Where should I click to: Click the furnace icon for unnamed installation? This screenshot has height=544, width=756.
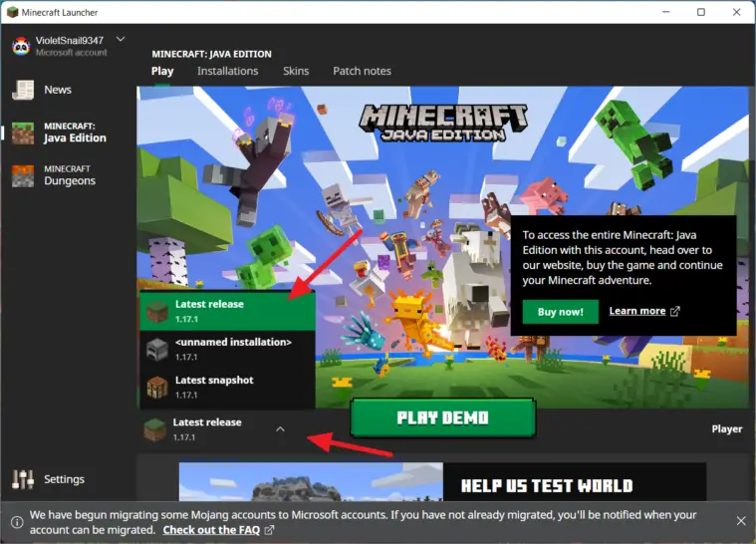[157, 348]
